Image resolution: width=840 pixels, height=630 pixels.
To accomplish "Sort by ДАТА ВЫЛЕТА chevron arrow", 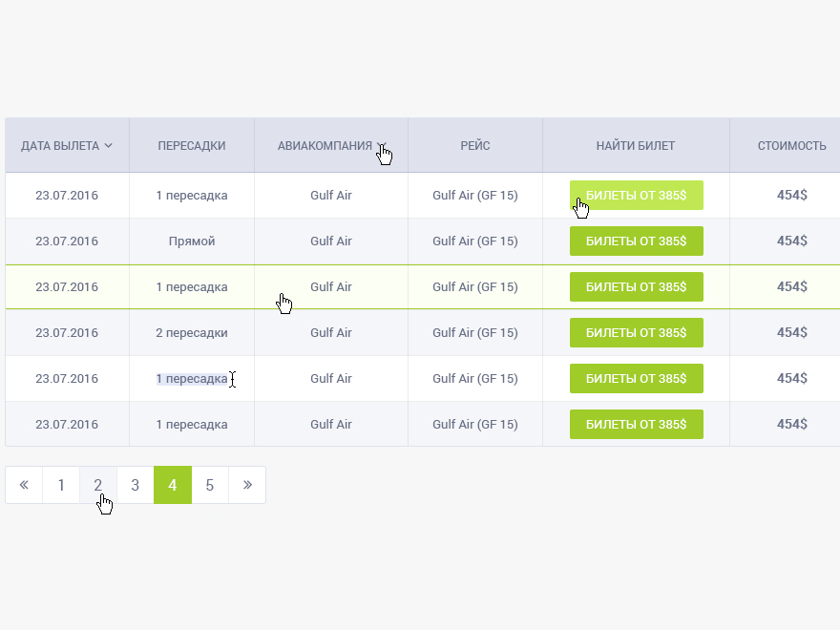I will (x=109, y=146).
